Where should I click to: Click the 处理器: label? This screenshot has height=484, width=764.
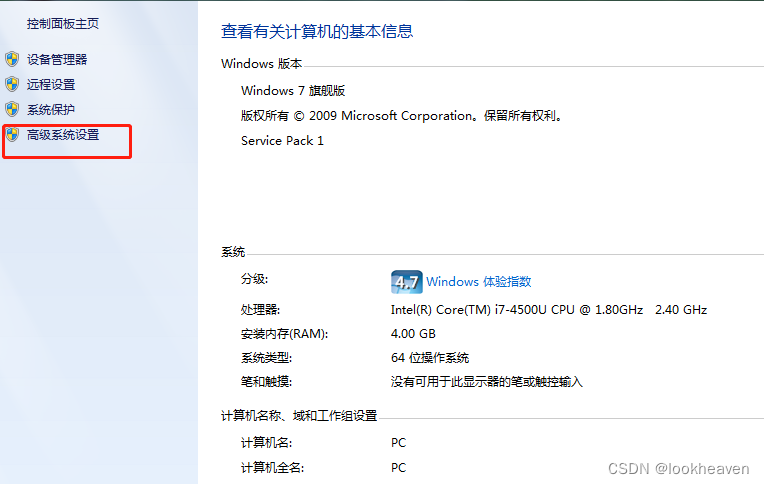pyautogui.click(x=260, y=310)
